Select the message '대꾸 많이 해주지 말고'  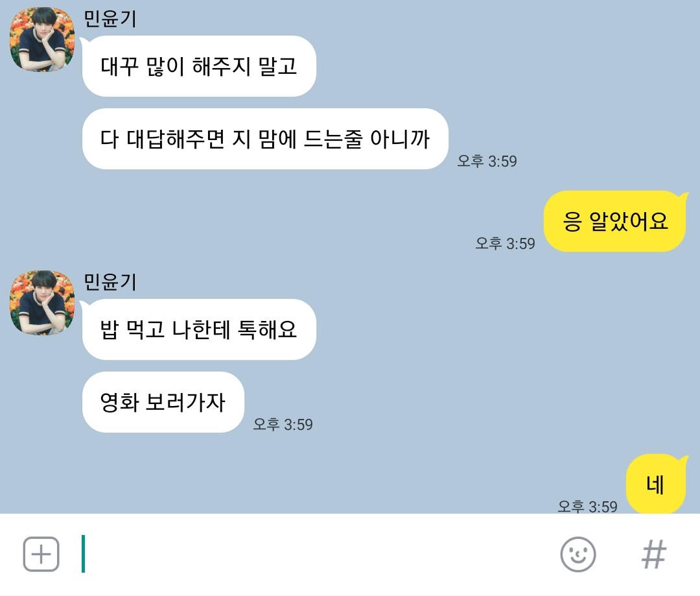point(199,66)
